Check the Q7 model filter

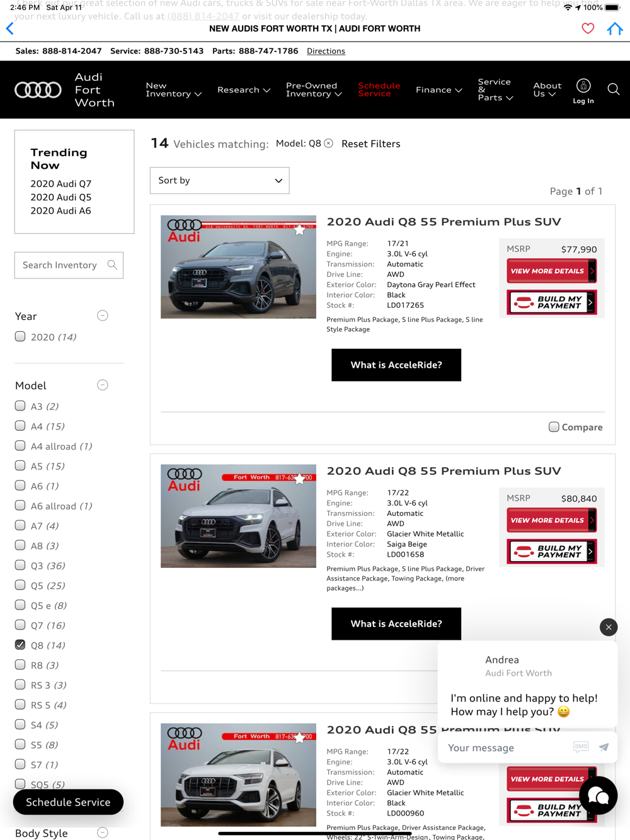[x=20, y=625]
